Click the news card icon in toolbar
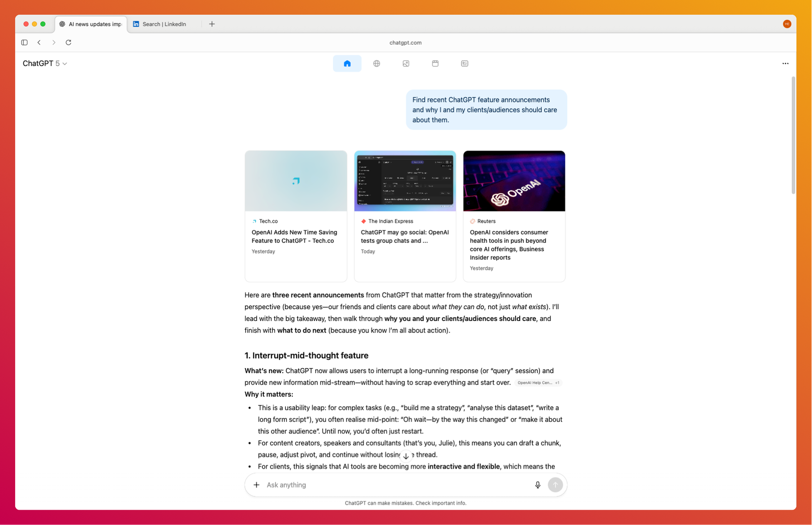Viewport: 812px width, 525px height. [x=464, y=63]
